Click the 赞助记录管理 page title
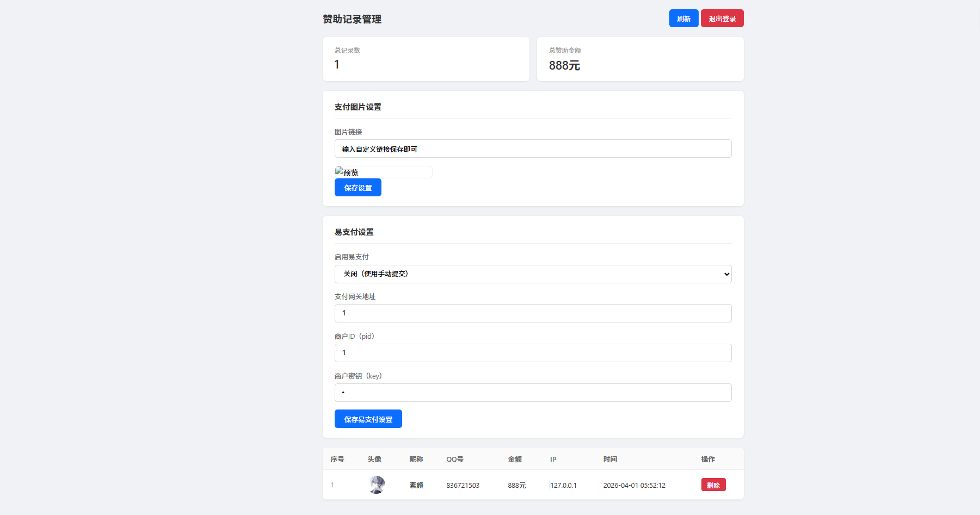 (352, 18)
